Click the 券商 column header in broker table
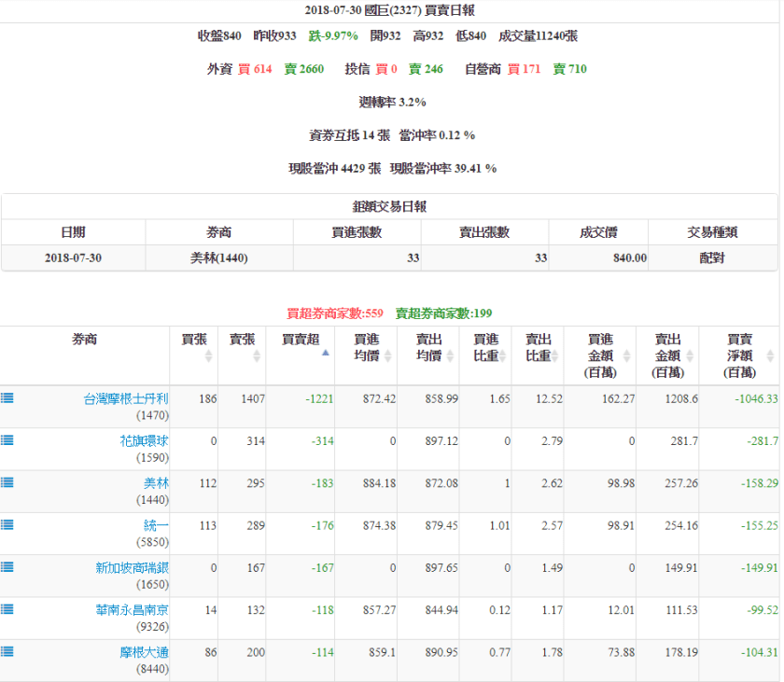This screenshot has width=784, height=682. tap(84, 340)
